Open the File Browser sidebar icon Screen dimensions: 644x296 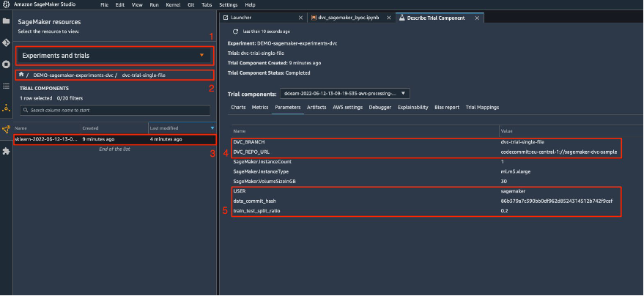point(6,21)
